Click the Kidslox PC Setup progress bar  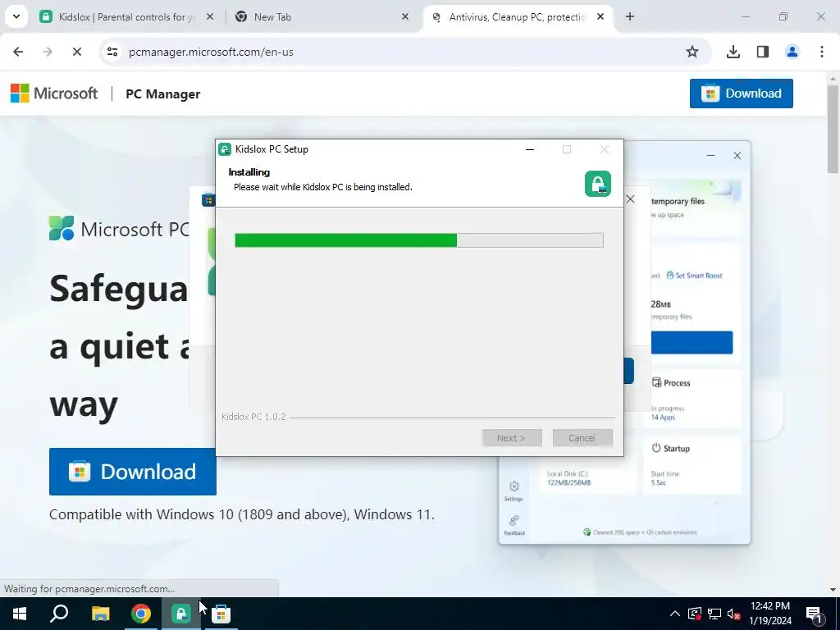[x=419, y=240]
